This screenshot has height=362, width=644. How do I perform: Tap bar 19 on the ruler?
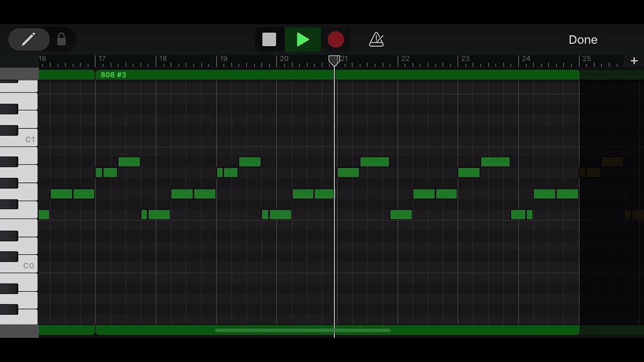[223, 59]
